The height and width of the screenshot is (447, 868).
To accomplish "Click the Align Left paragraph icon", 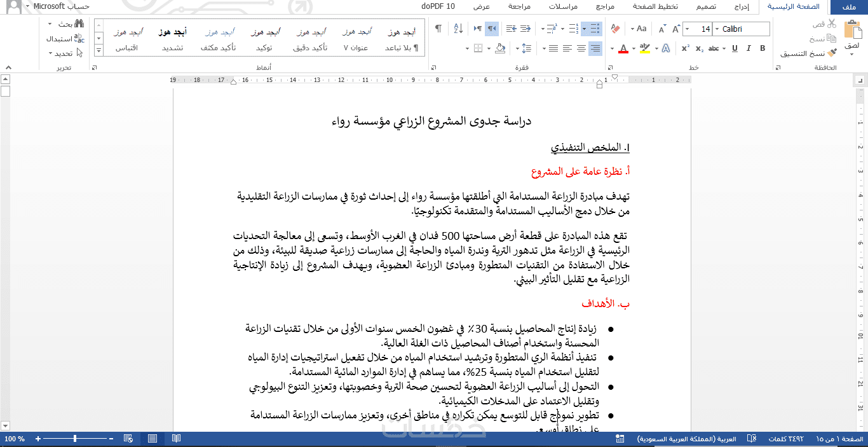I will click(567, 48).
